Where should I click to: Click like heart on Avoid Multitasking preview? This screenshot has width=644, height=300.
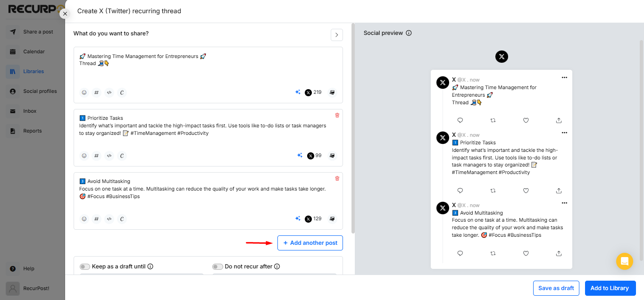click(526, 253)
